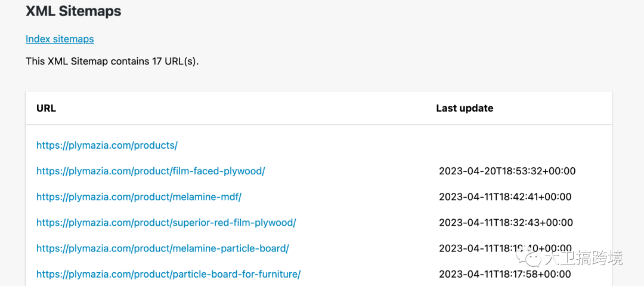Click the melamine-particle-board row's update timestamp
Screen dimensions: 644x286
pos(477,248)
